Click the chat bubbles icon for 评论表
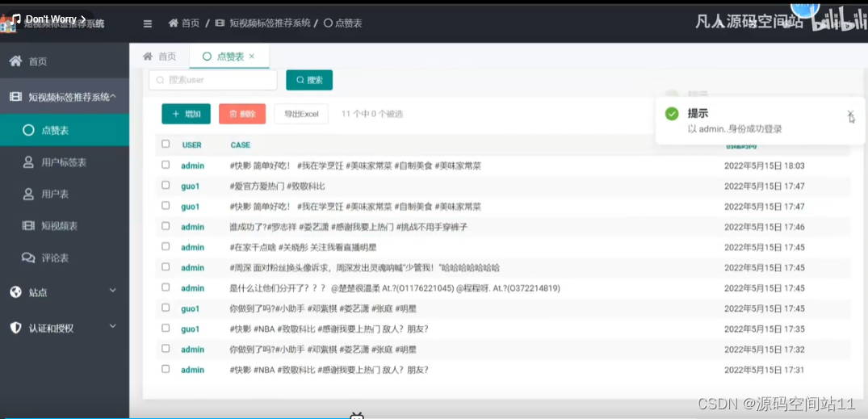This screenshot has height=419, width=868. [x=28, y=258]
